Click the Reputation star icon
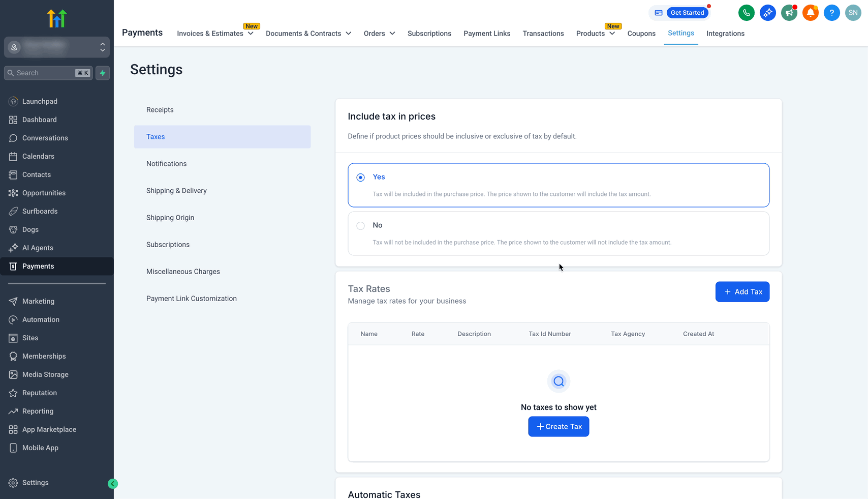This screenshot has height=499, width=868. [x=13, y=393]
